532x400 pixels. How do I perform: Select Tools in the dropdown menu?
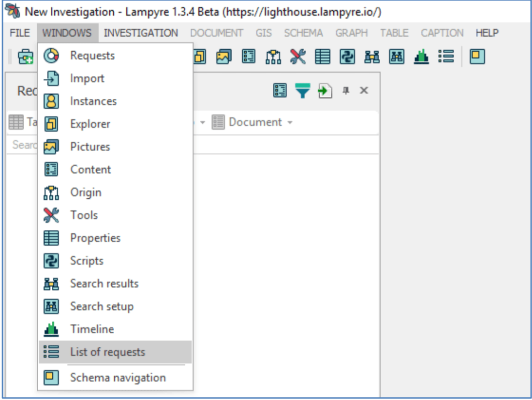point(116,215)
